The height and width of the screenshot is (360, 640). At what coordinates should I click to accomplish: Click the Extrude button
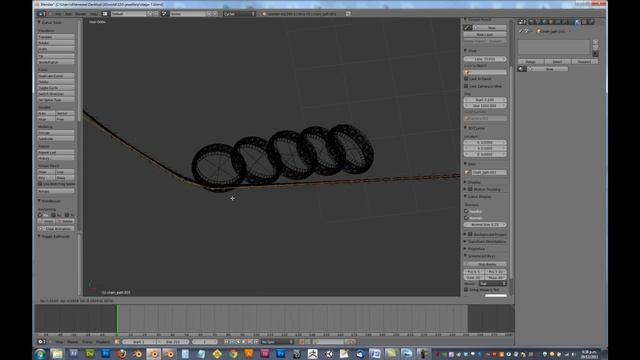pos(56,133)
